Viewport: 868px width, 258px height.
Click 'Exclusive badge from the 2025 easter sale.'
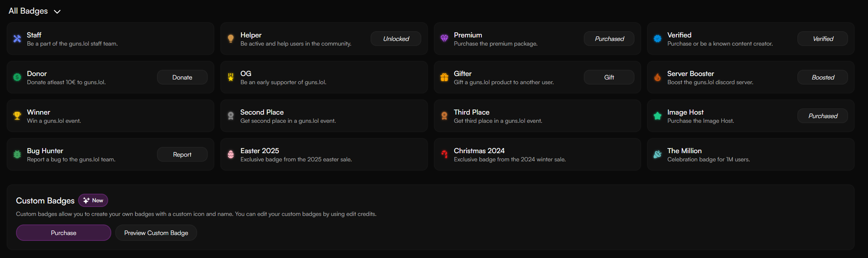(296, 159)
